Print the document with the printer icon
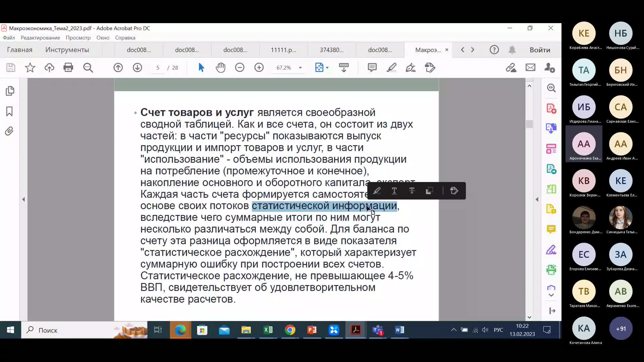The height and width of the screenshot is (362, 644). point(68,68)
